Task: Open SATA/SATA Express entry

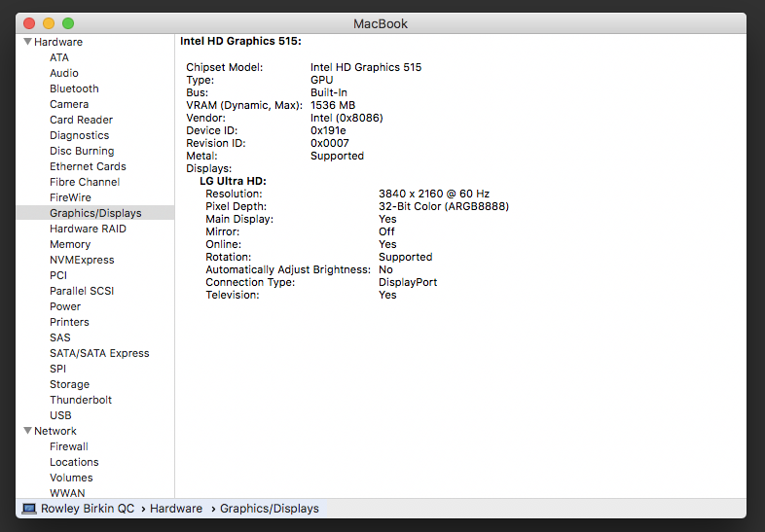Action: click(x=99, y=353)
